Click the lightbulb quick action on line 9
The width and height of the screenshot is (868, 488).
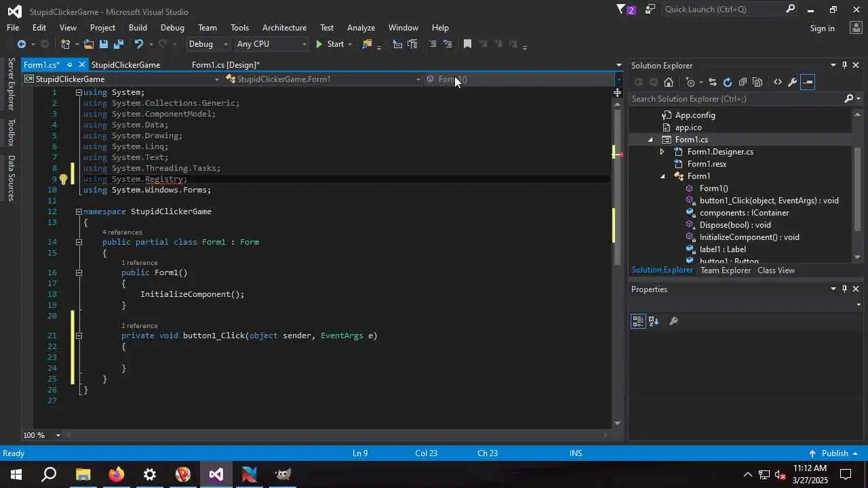[x=63, y=179]
